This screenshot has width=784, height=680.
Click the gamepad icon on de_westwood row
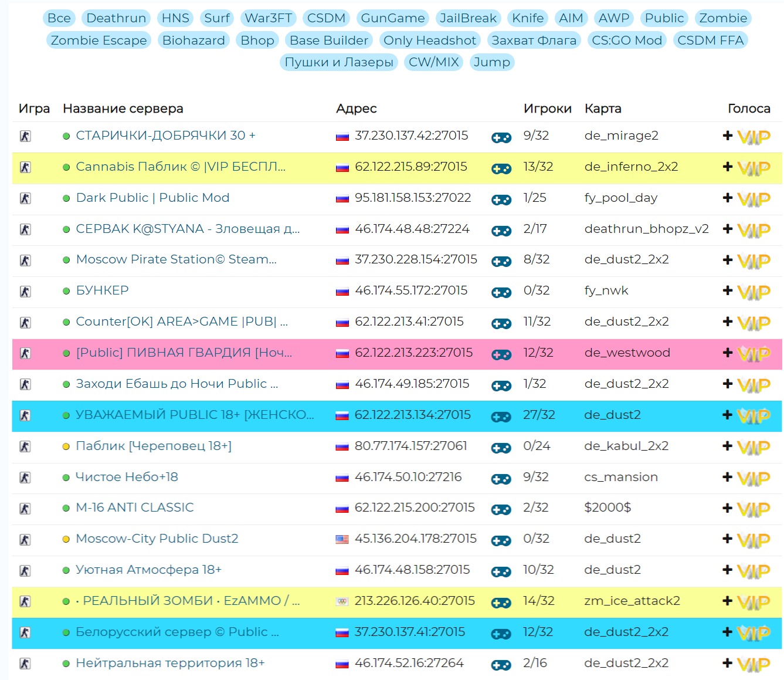pyautogui.click(x=501, y=354)
